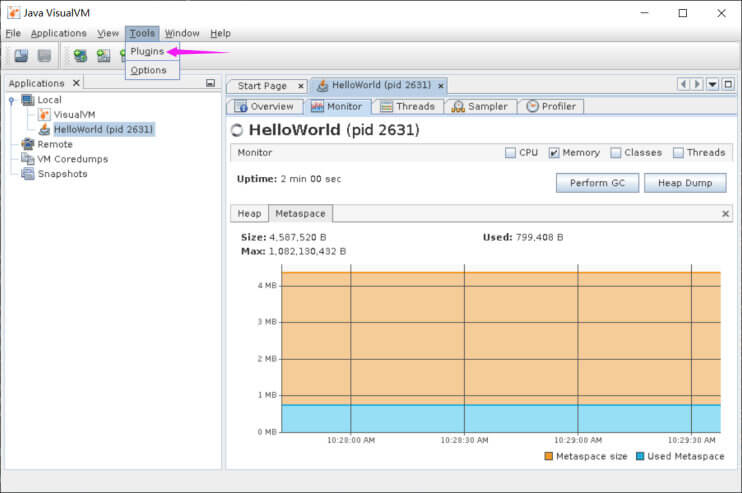The image size is (742, 493).
Task: Enable the Threads graph checkbox
Action: 678,153
